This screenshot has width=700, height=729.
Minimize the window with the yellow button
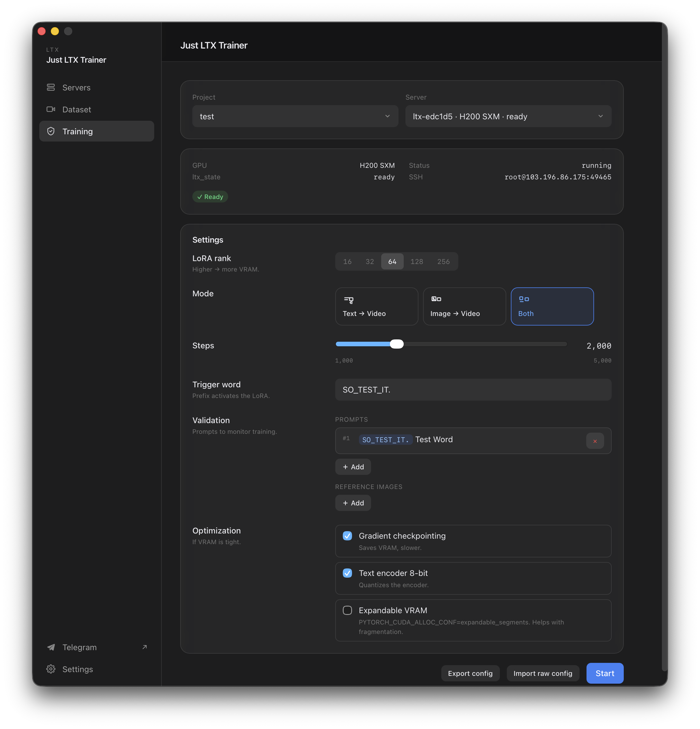tap(55, 31)
